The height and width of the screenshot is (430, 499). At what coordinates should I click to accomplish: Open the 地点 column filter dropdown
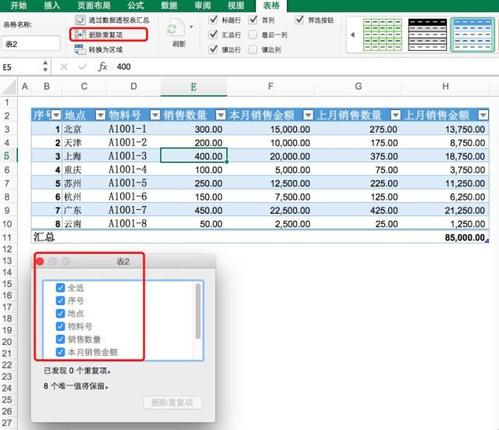[x=100, y=115]
